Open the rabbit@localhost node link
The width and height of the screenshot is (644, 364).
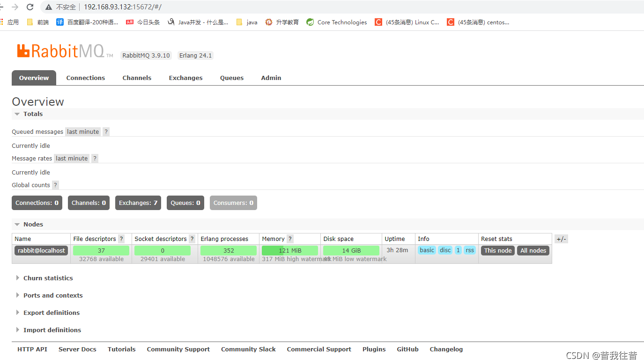[41, 251]
